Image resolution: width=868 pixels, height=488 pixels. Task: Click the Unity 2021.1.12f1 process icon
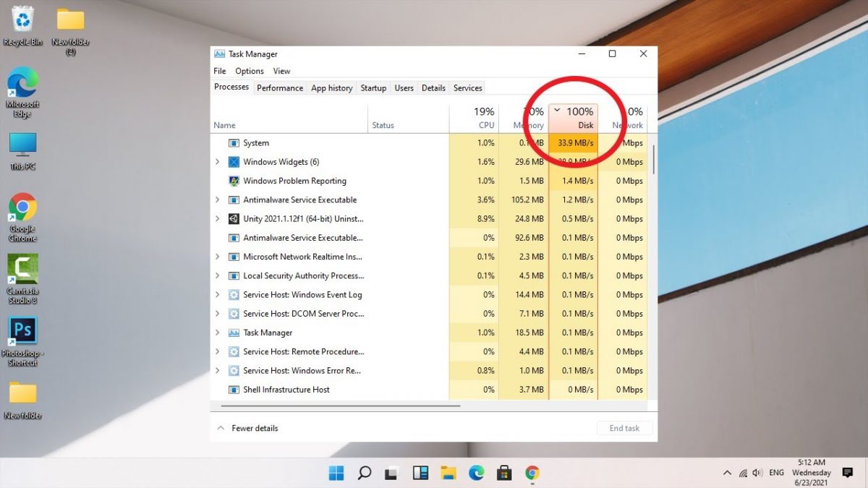click(233, 218)
